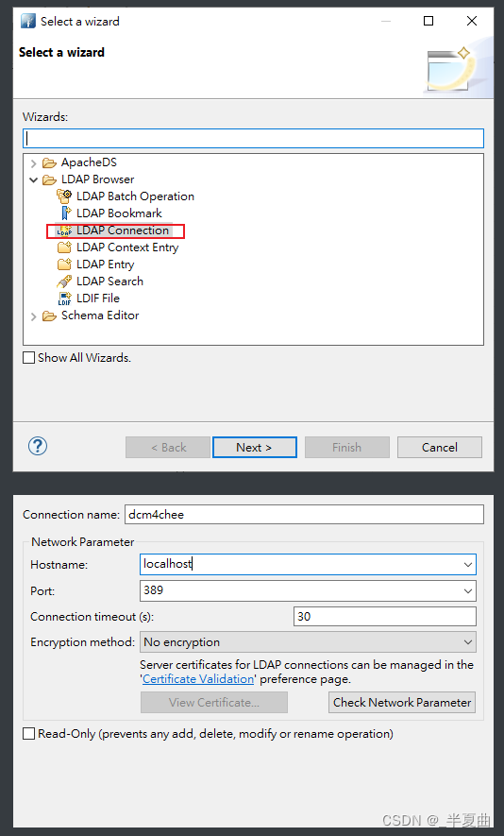This screenshot has height=836, width=504.
Task: Select the LDAP Browser category label
Action: [x=98, y=179]
